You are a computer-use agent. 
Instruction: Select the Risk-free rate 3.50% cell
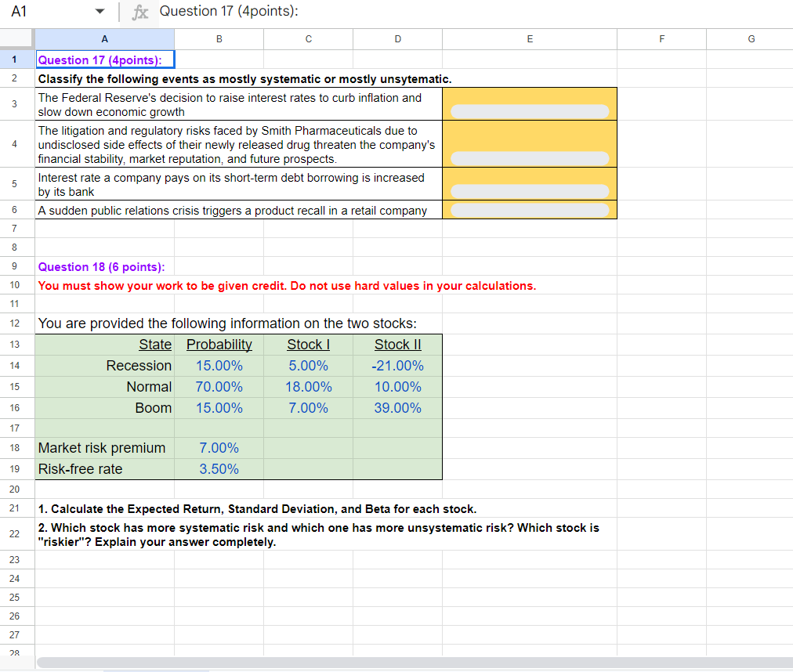coord(219,469)
